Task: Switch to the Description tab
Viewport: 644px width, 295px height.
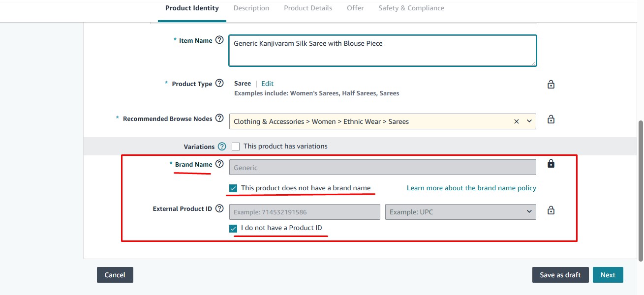Action: [251, 8]
